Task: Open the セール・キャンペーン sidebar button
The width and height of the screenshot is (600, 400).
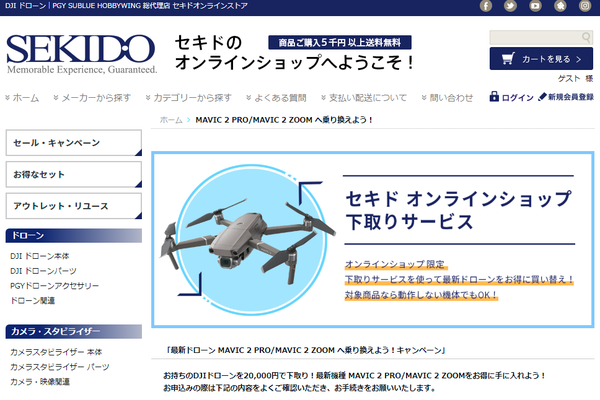Action: tap(73, 143)
